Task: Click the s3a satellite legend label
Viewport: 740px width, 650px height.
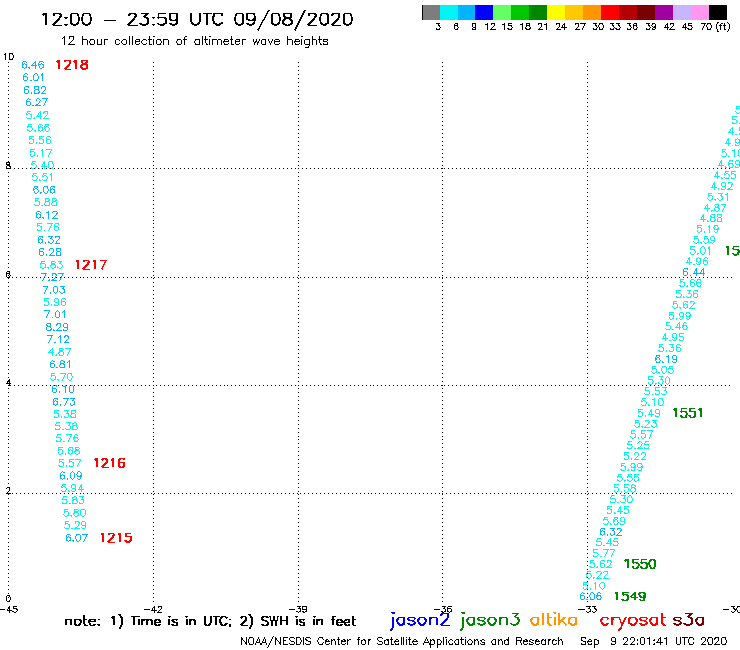Action: 688,620
